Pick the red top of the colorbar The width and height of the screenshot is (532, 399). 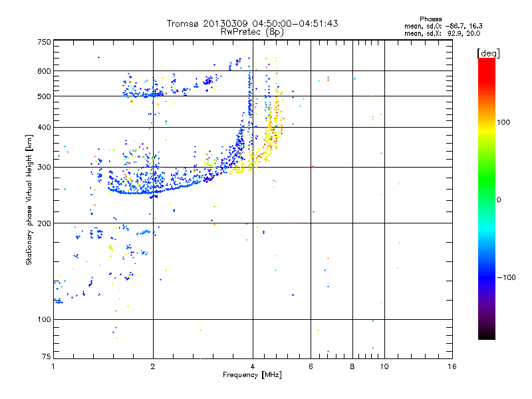click(x=486, y=62)
